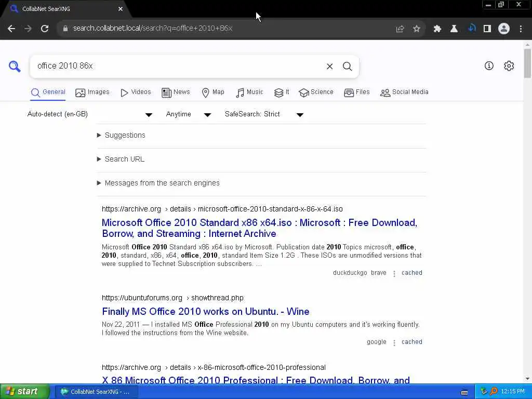Open the Chrome three-dot menu
The image size is (532, 399).
click(x=521, y=29)
